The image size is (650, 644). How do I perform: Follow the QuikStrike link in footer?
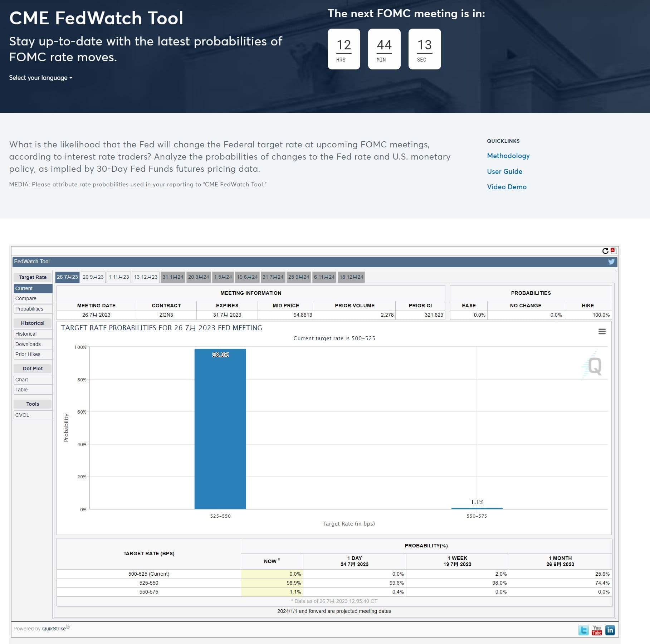coord(54,629)
